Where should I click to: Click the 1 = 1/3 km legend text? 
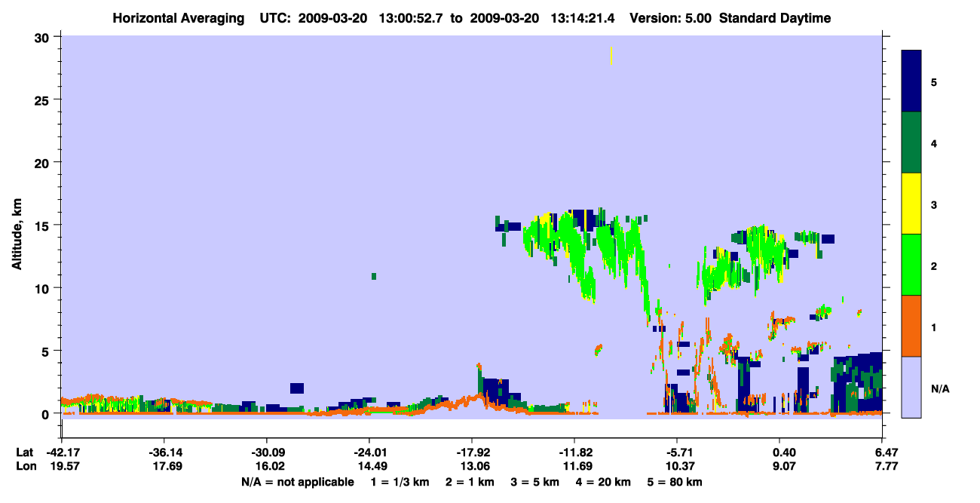point(400,482)
